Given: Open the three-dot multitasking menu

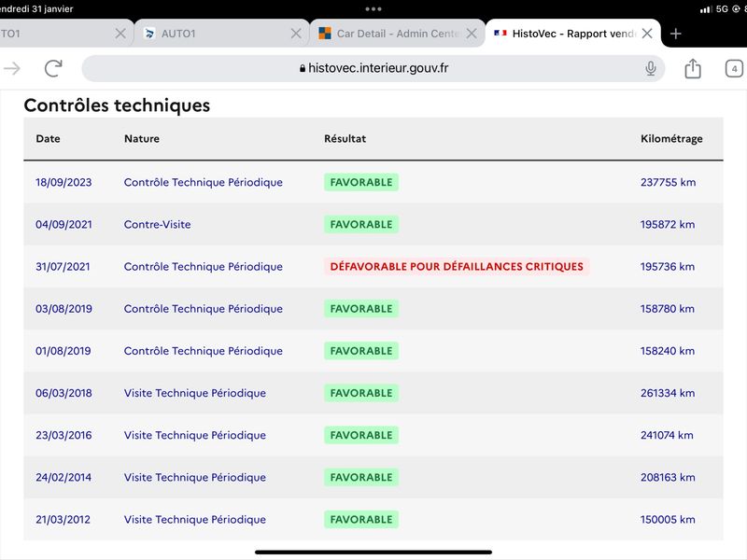Looking at the screenshot, I should point(373,8).
